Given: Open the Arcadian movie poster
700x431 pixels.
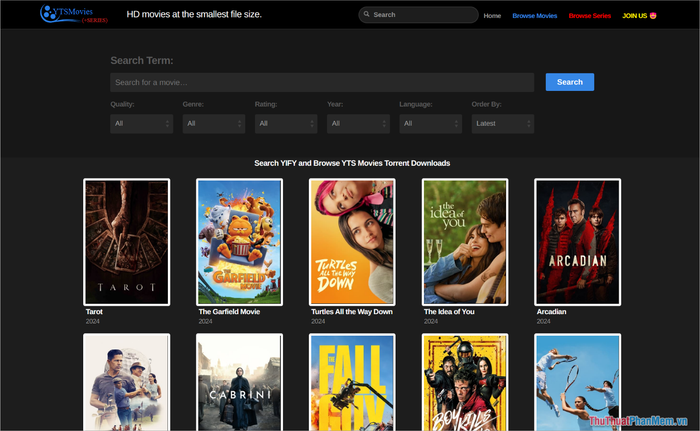Looking at the screenshot, I should tap(578, 242).
